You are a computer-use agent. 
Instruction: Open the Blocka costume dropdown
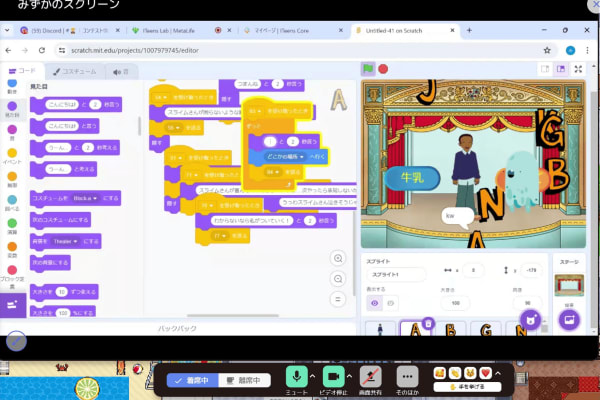click(x=85, y=198)
